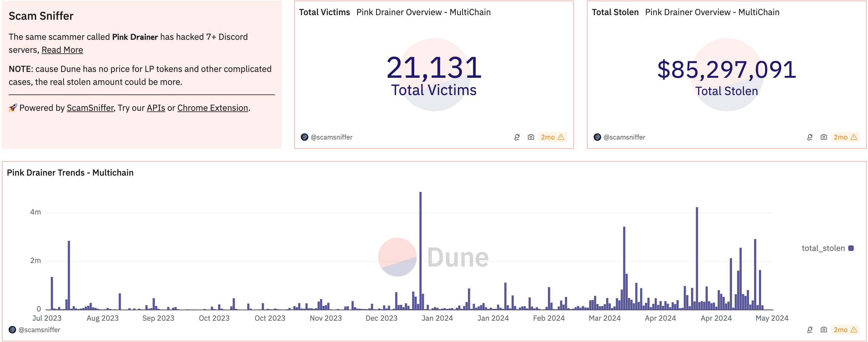
Task: Click camera screenshot icon in Total Victims panel
Action: coord(531,137)
